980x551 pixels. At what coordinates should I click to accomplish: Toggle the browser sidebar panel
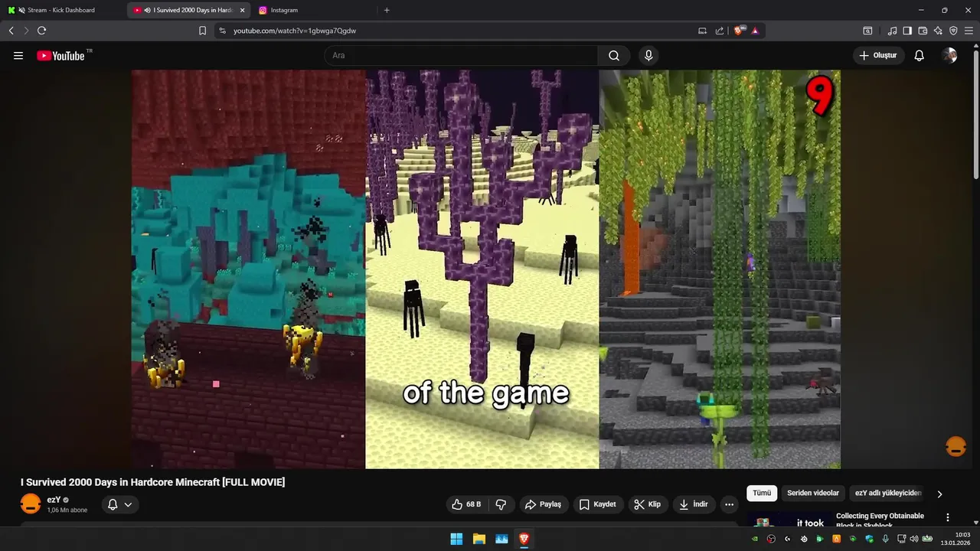pos(907,31)
